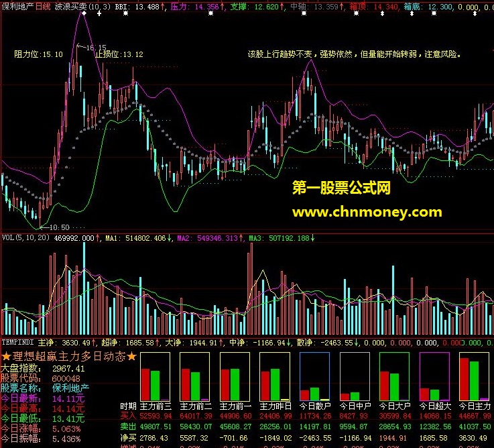494x448 pixels.
Task: Click the 中轴: 13.359 readout
Action: (x=316, y=6)
